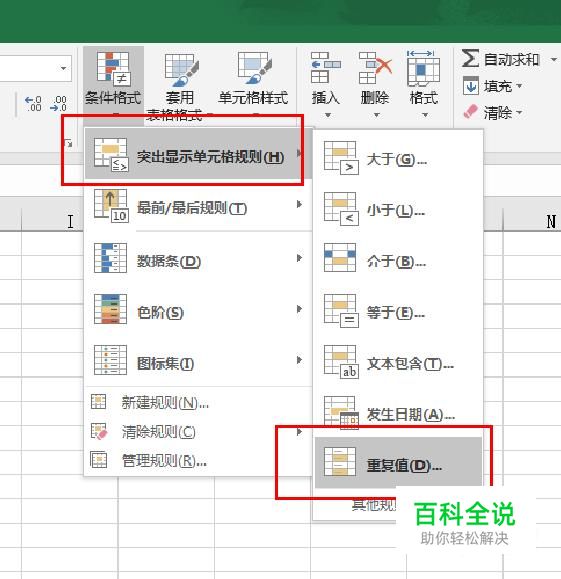
Task: Open the number format dialog launcher
Action: tap(68, 143)
